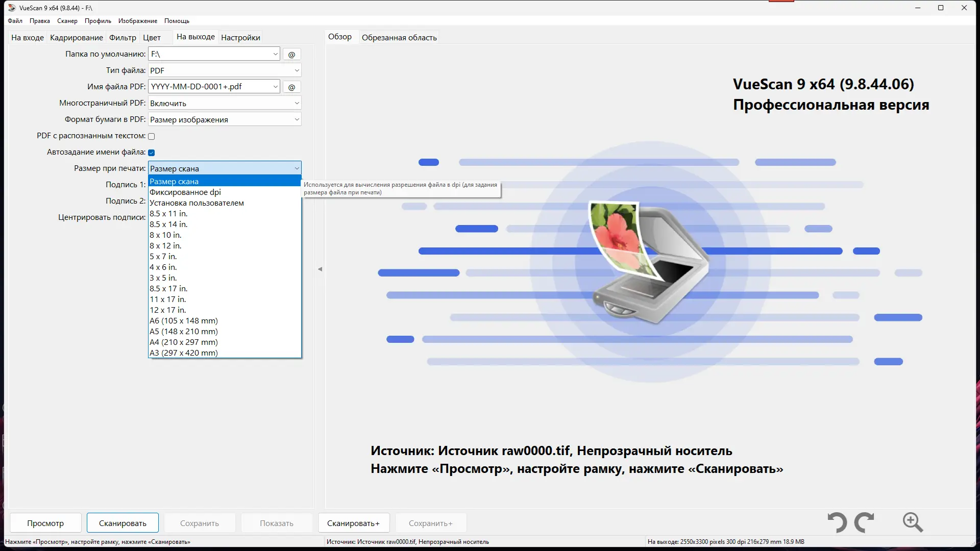980x551 pixels.
Task: Switch to the Обрезанная область tab
Action: point(399,38)
